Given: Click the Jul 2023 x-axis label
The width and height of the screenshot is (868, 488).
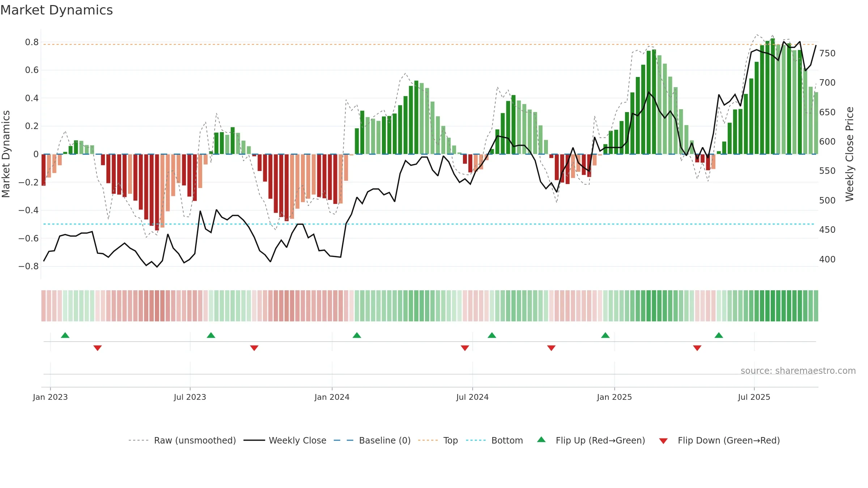Looking at the screenshot, I should 190,397.
